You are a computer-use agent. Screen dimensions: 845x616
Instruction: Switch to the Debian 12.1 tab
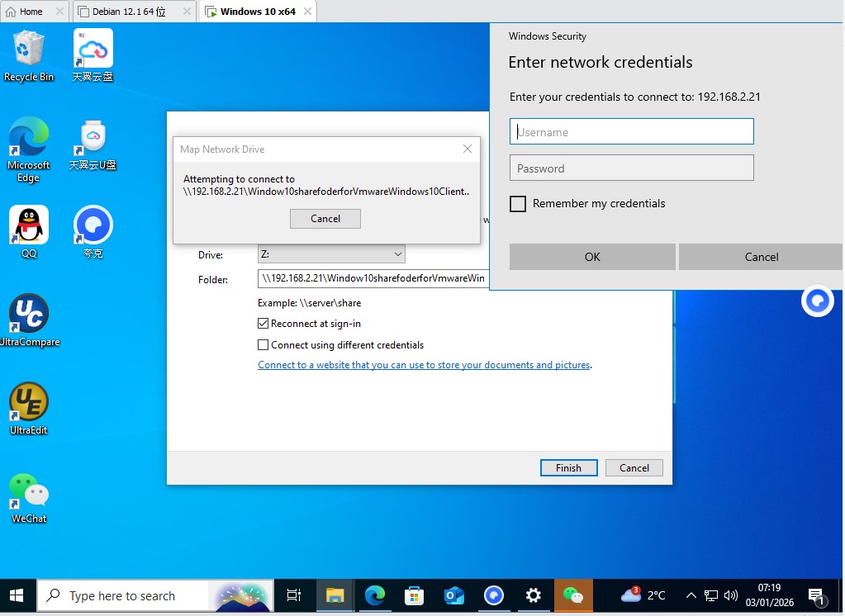point(131,12)
